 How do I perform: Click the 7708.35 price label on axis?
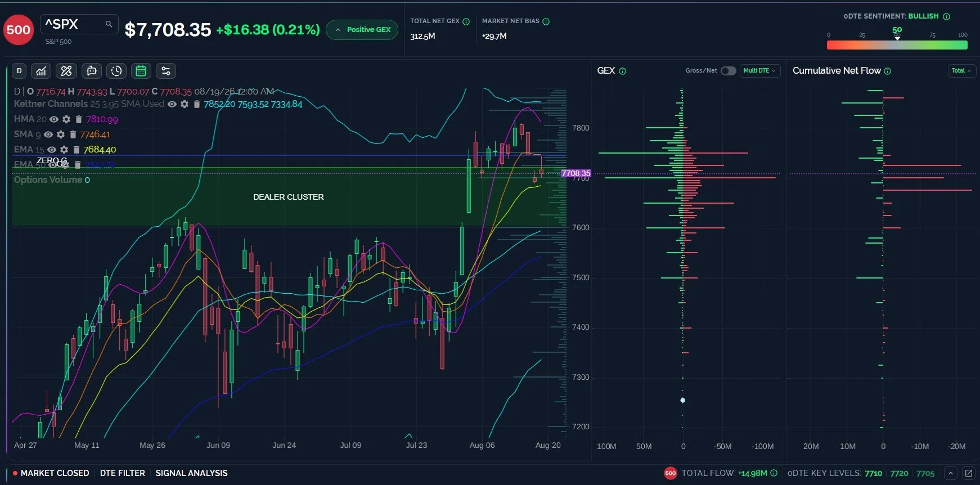[576, 173]
